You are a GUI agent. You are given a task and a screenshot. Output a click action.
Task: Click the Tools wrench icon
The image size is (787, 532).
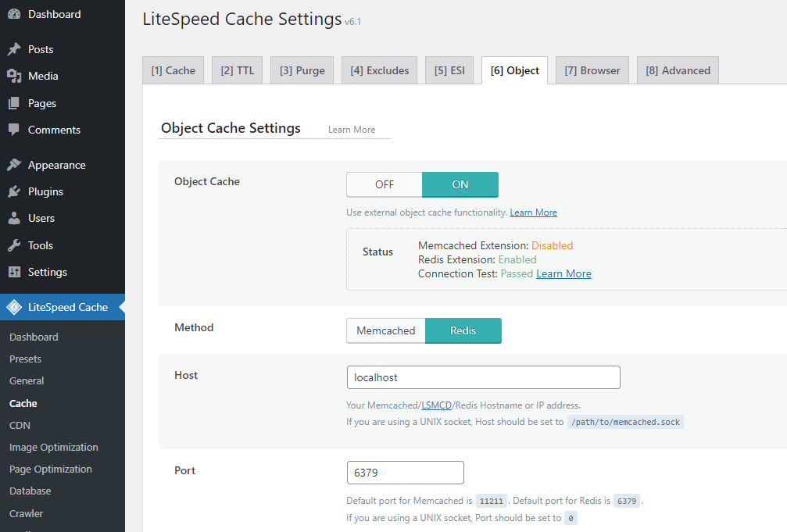[x=14, y=245]
